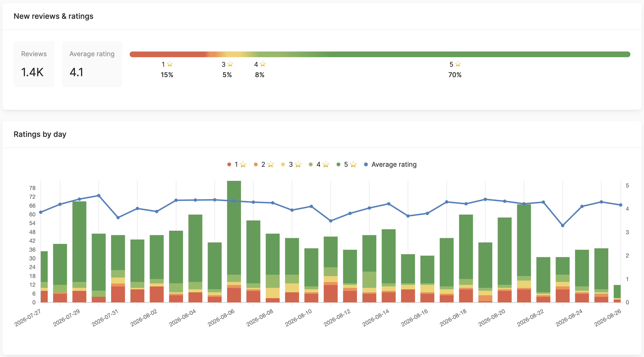Toggle the 5 star series in the legend
The width and height of the screenshot is (644, 357).
tap(346, 164)
